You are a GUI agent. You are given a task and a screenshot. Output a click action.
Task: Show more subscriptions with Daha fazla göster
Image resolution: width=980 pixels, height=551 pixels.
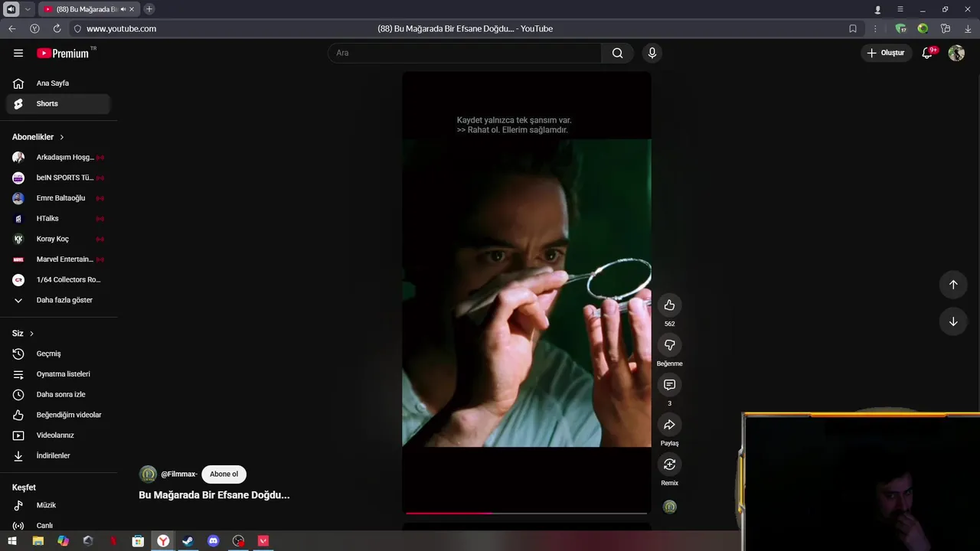[58, 300]
